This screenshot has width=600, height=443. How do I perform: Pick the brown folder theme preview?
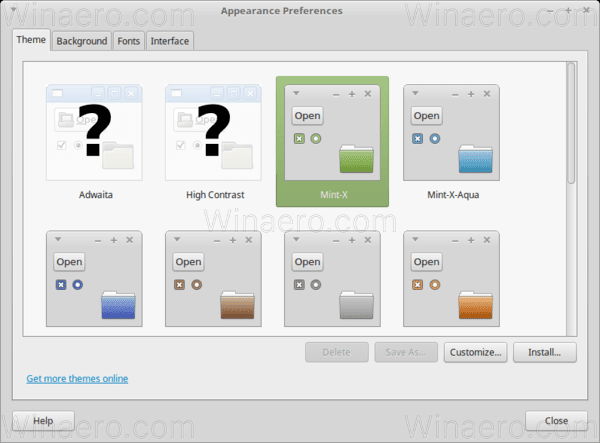click(x=213, y=279)
